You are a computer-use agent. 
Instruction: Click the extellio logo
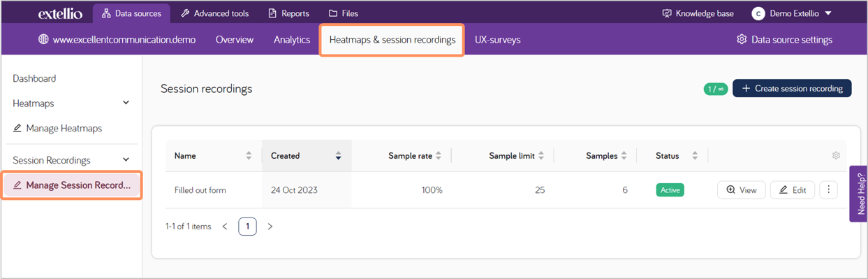click(60, 13)
